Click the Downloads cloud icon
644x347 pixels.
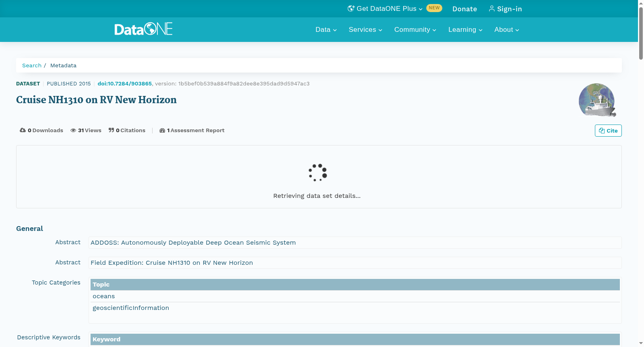pyautogui.click(x=23, y=130)
